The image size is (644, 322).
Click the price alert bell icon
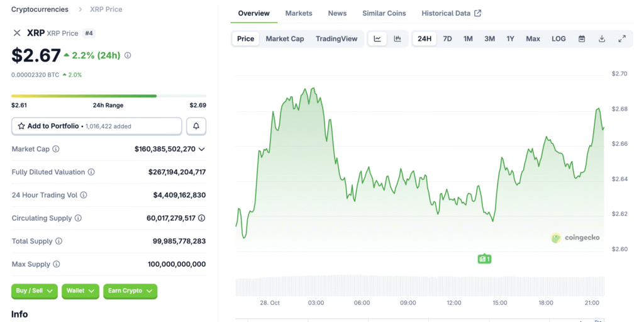click(196, 126)
